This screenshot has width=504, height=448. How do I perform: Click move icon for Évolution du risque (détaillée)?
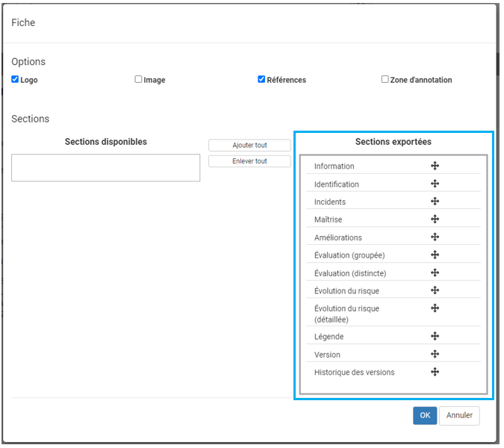(435, 308)
